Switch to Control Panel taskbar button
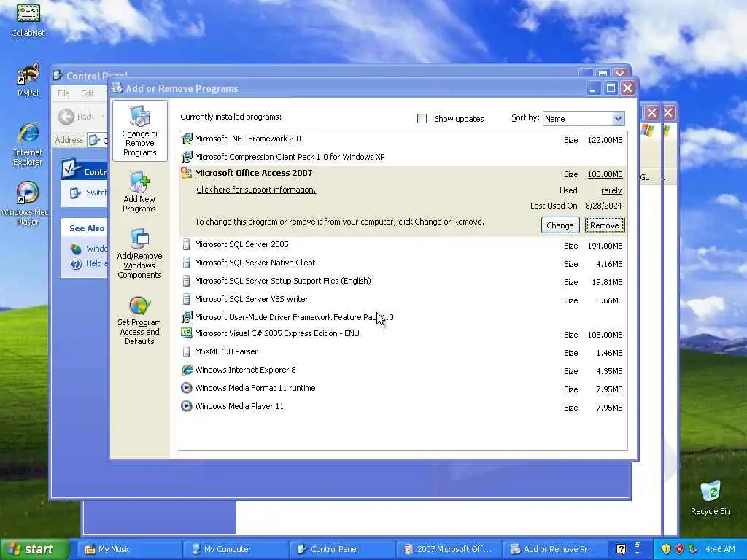Viewport: 747px width, 560px height. pyautogui.click(x=342, y=549)
